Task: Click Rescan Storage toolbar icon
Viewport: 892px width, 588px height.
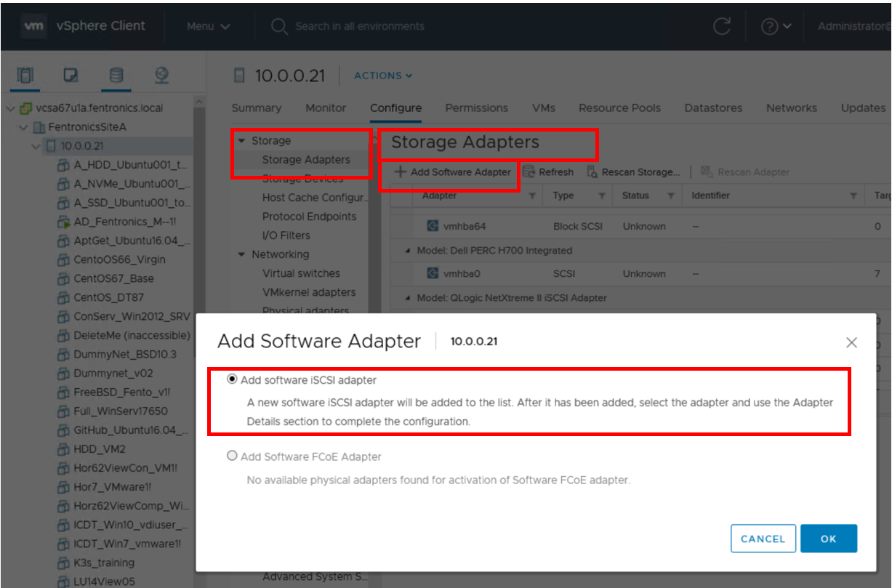Action: click(592, 172)
